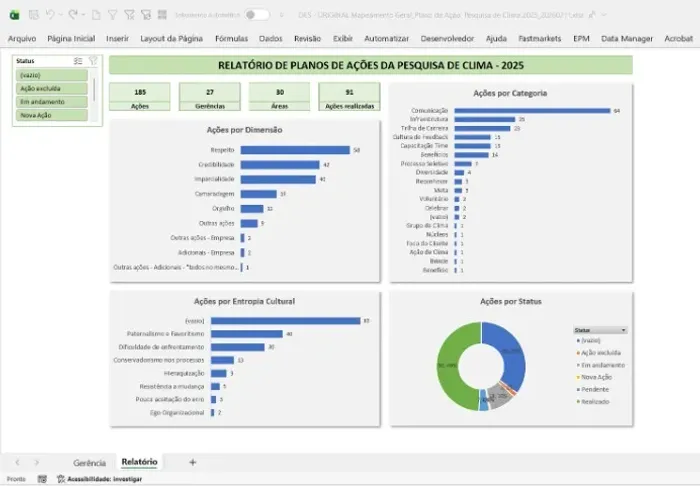The height and width of the screenshot is (486, 700).
Task: Click the Pendente legend entry
Action: pos(592,389)
